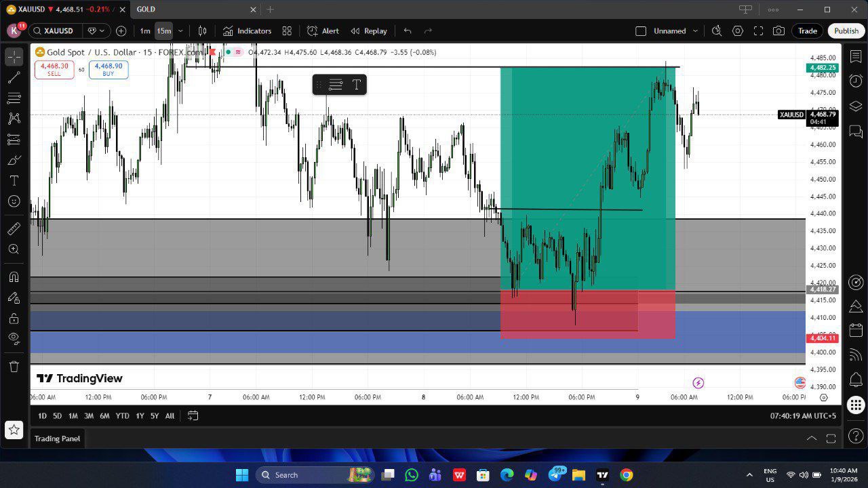This screenshot has height=488, width=868.
Task: Create an Alert
Action: tap(323, 30)
